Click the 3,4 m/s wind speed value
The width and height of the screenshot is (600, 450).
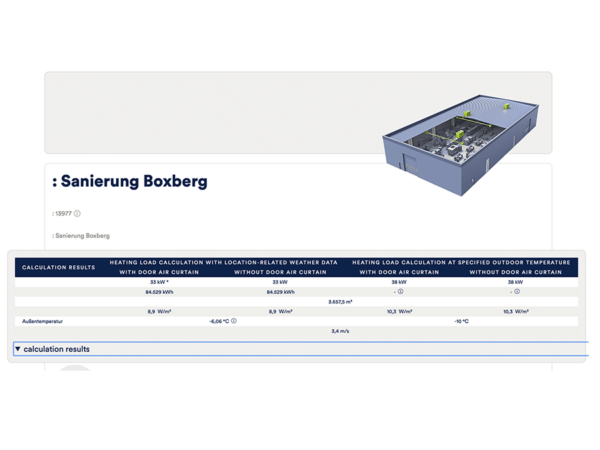pyautogui.click(x=340, y=331)
